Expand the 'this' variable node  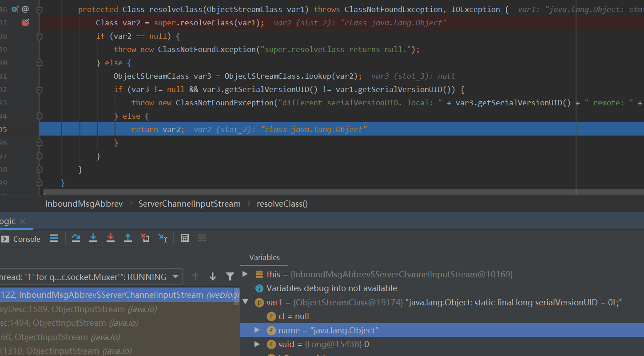pos(245,274)
